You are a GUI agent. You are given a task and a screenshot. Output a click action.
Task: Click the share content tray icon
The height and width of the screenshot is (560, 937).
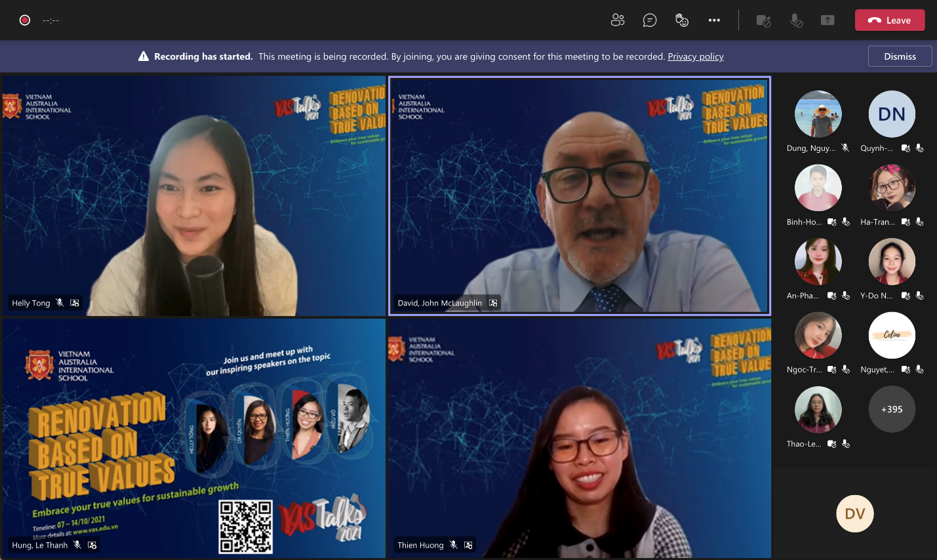click(827, 20)
